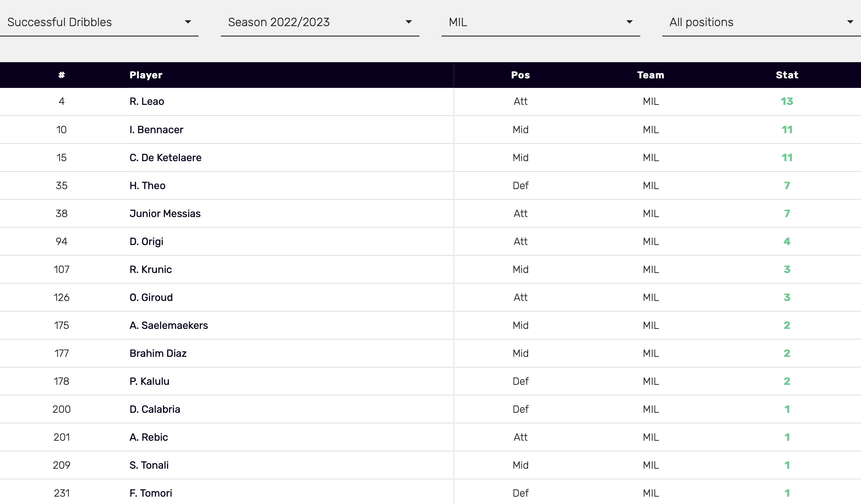
Task: Select player P. Kalulu
Action: coord(149,381)
